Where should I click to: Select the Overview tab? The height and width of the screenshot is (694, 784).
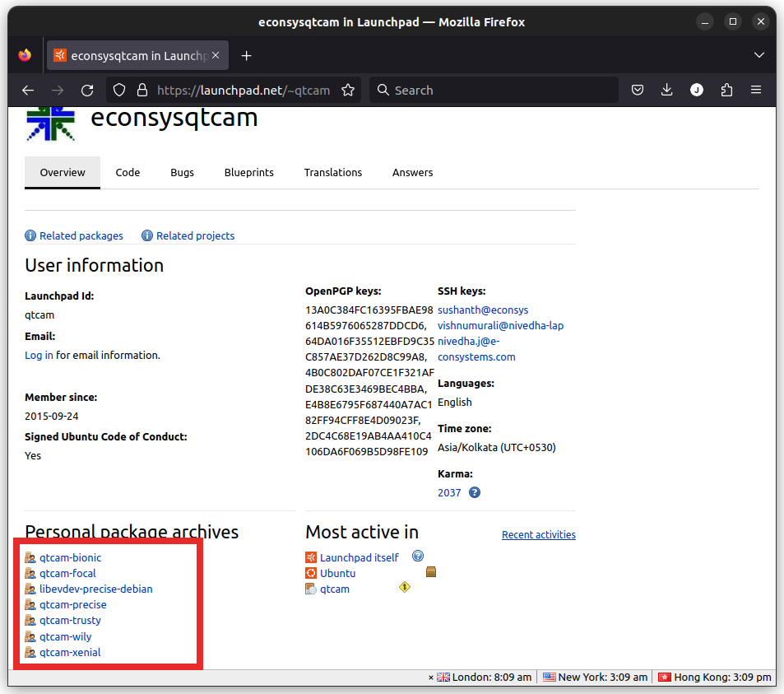[63, 173]
